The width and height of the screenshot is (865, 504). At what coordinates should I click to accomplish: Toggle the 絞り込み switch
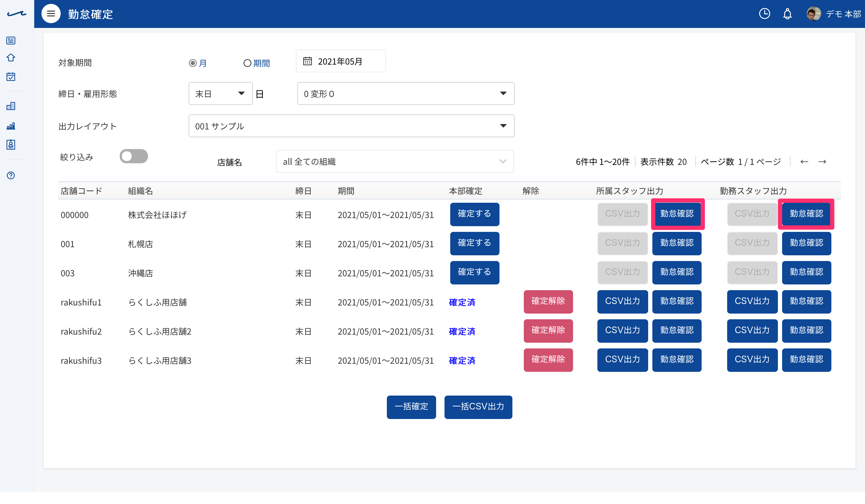click(x=134, y=156)
